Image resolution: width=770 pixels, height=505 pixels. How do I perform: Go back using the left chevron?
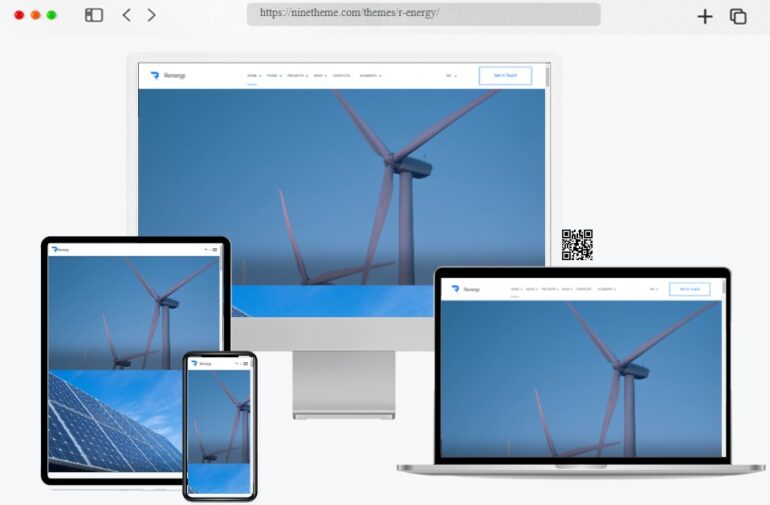[126, 15]
